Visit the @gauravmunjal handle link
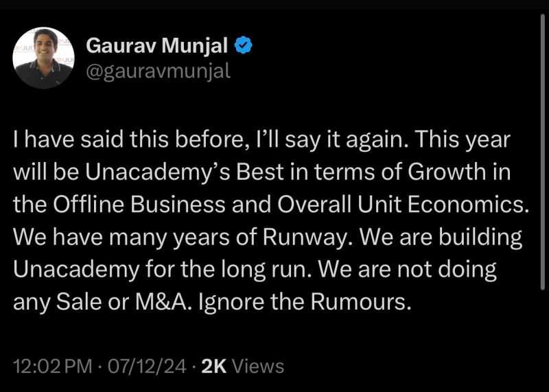 [157, 71]
